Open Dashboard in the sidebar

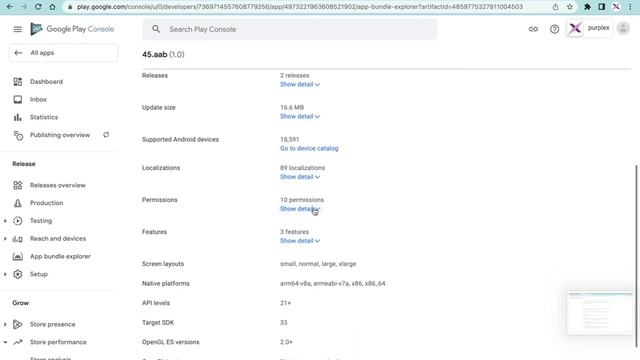(x=46, y=82)
